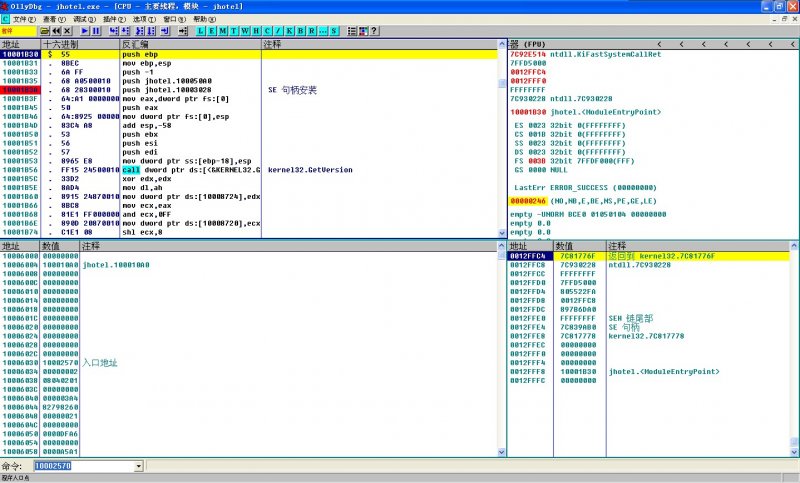
Task: Open the 文件 (File) menu
Action: (x=22, y=19)
